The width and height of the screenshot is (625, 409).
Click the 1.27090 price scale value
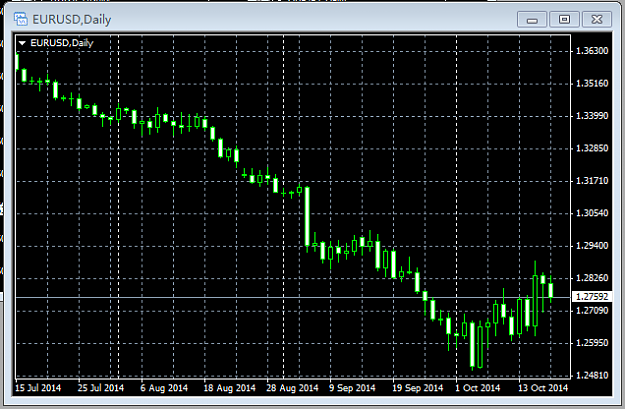pyautogui.click(x=592, y=310)
